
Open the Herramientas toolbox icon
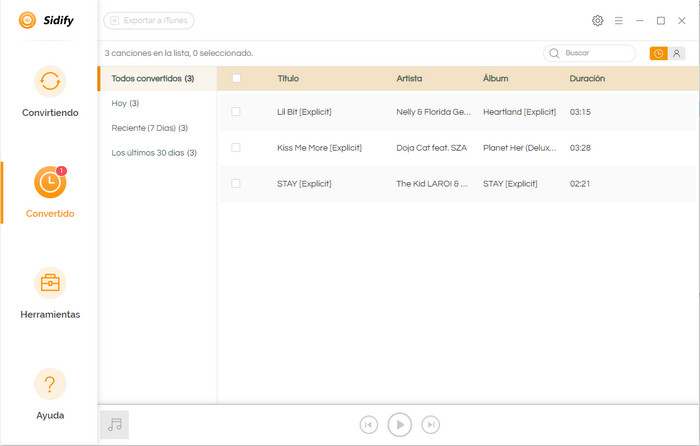click(50, 283)
